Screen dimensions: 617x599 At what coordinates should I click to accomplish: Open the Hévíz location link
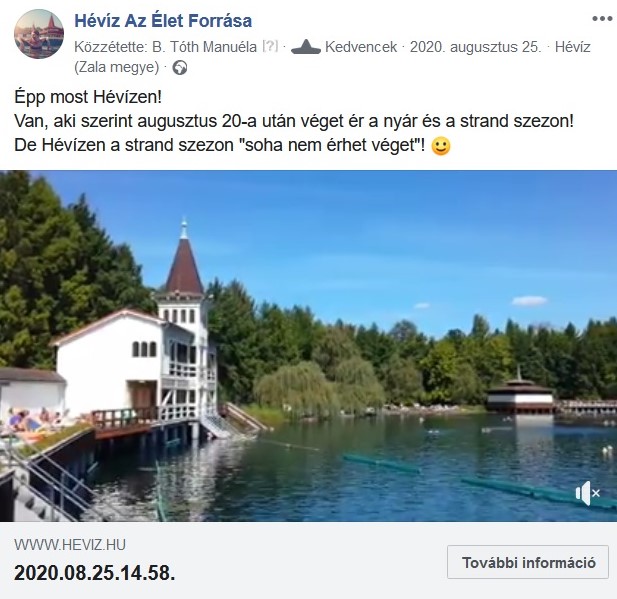pos(573,47)
